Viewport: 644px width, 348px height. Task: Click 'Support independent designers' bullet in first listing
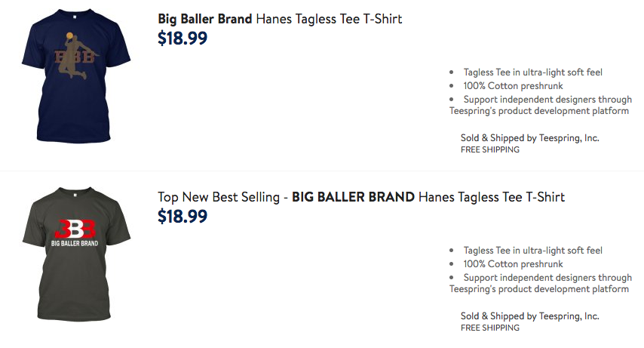click(541, 105)
